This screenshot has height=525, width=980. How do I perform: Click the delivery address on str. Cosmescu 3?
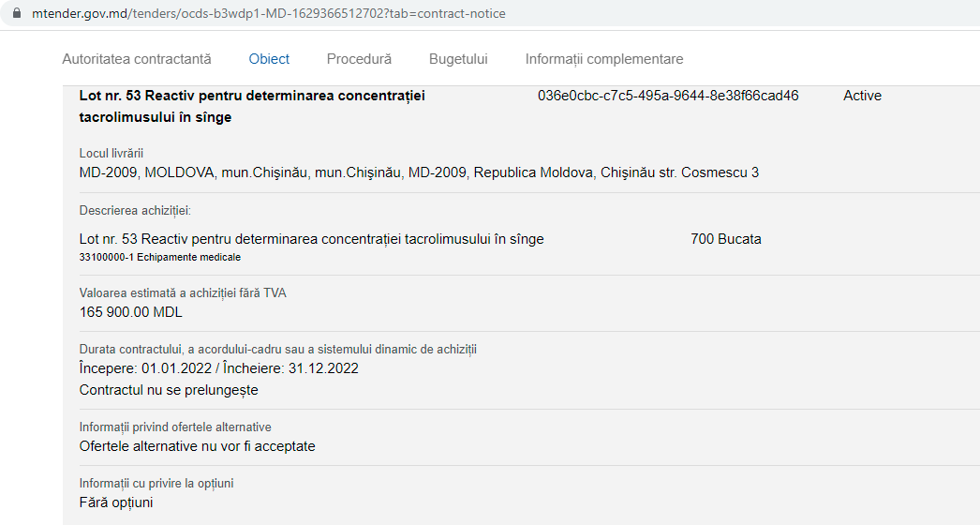(419, 172)
